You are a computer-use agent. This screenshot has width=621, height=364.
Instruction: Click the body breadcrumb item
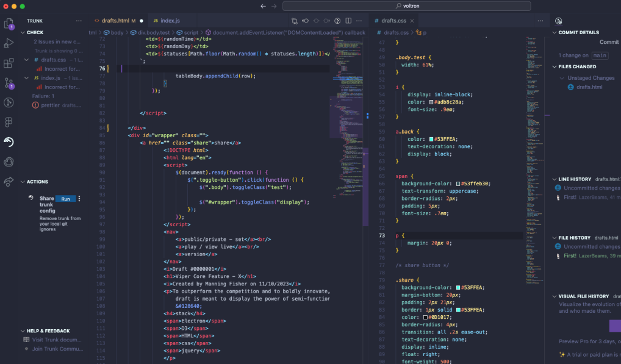click(113, 32)
